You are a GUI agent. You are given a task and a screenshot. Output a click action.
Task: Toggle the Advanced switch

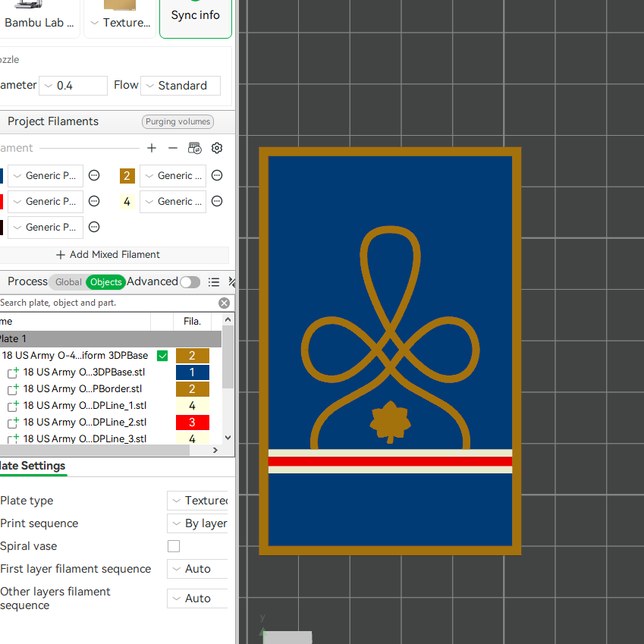(x=190, y=282)
